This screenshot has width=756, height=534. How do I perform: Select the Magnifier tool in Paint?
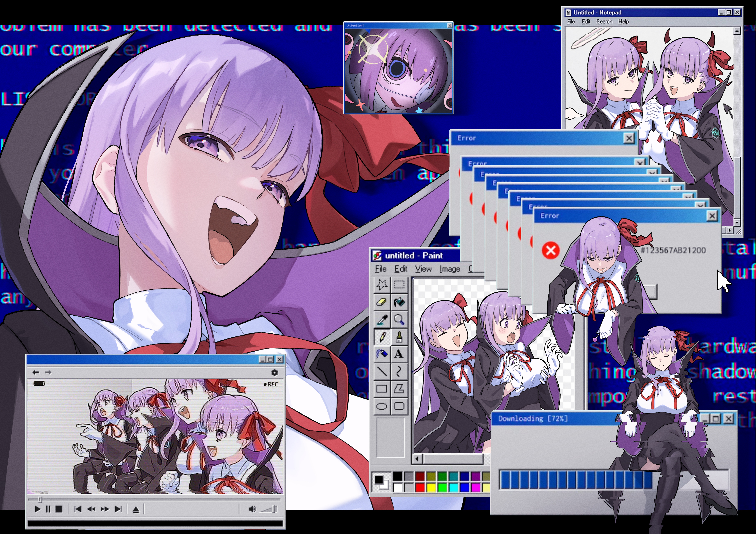tap(399, 319)
